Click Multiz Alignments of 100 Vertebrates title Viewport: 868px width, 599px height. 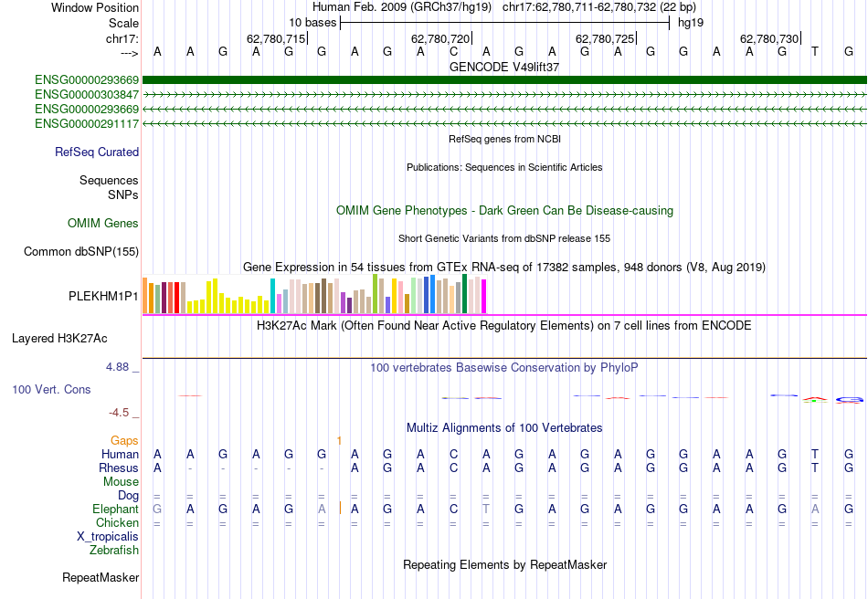pyautogui.click(x=504, y=427)
